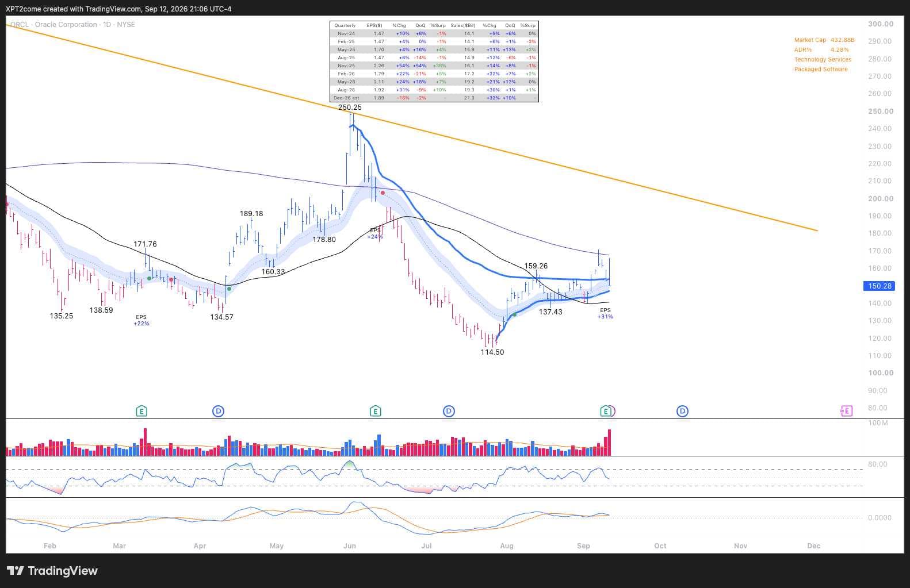Screen dimensions: 910x588
Task: Click the 2.26 EPS value in table
Action: point(378,66)
